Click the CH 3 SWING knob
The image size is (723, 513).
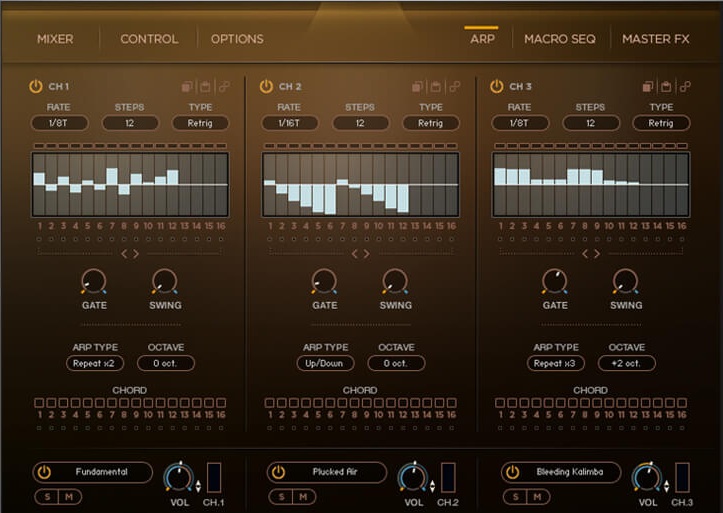[625, 281]
